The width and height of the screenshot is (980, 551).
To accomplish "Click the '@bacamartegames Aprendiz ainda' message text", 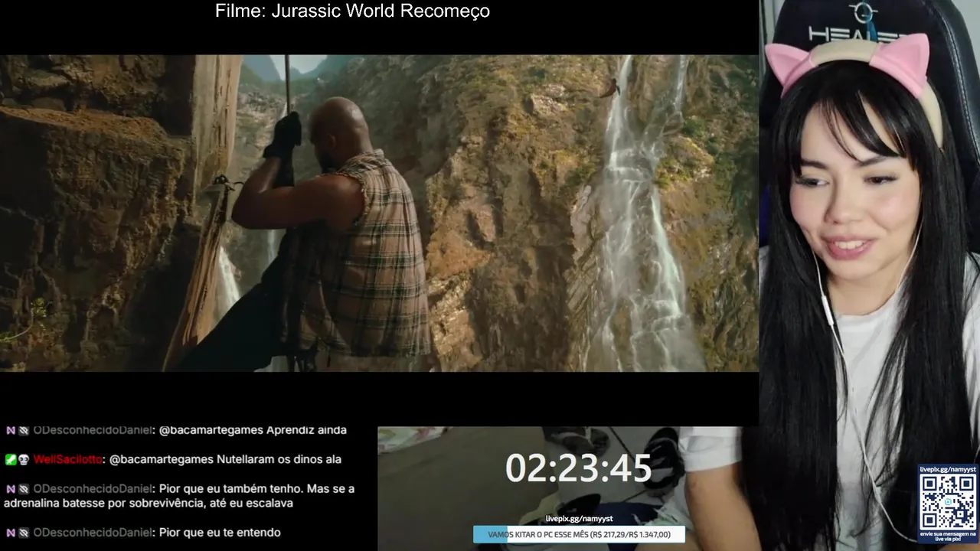I will click(x=253, y=430).
